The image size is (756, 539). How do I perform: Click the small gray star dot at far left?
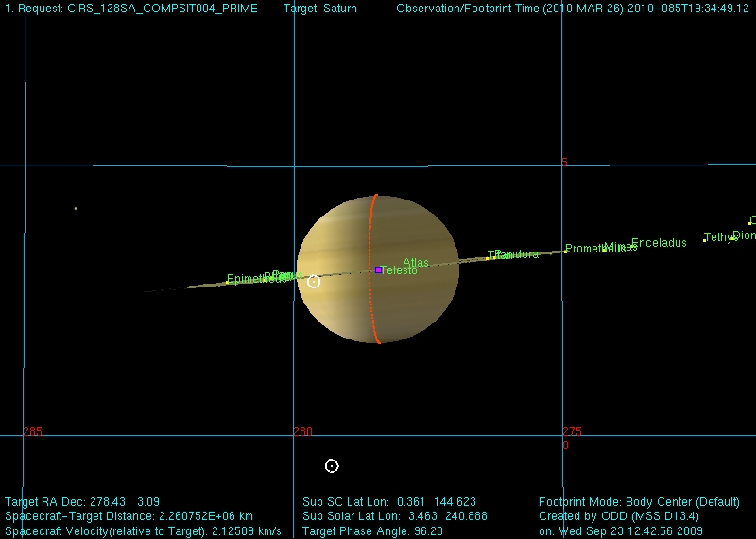76,208
